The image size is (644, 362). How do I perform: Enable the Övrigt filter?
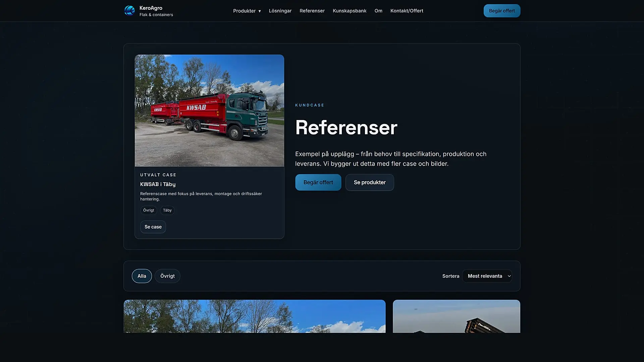167,276
